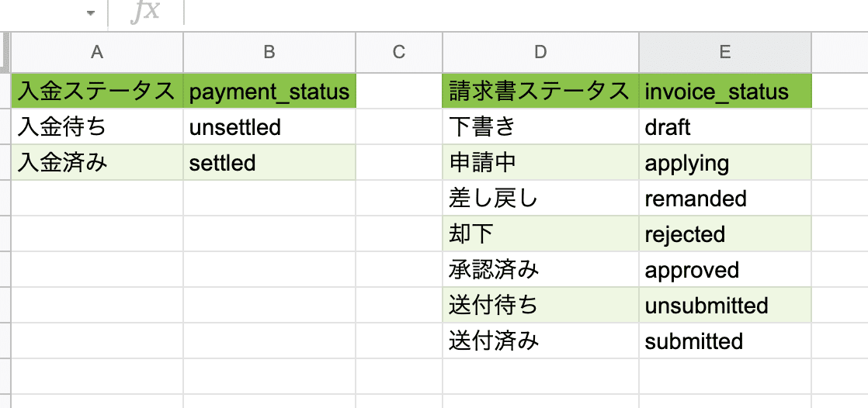Select the cell containing approved
This screenshot has width=868, height=408.
click(x=725, y=269)
